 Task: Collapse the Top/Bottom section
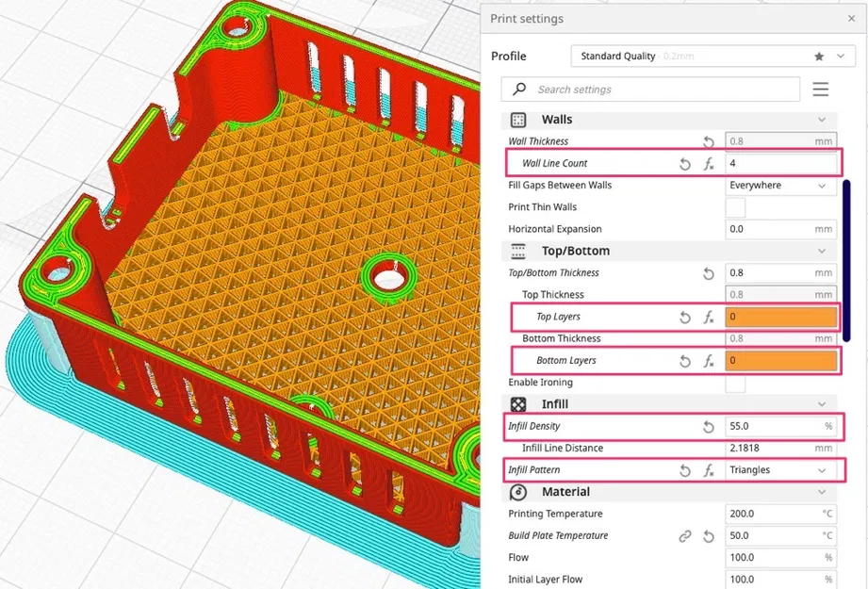click(822, 251)
